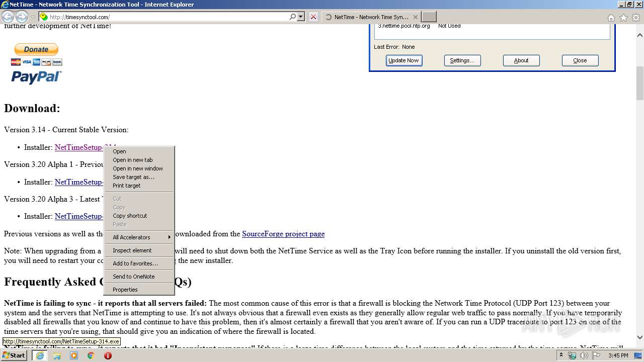The height and width of the screenshot is (362, 644).
Task: Click the 3.nettime.pool.ntp.org server entry
Action: coord(404,26)
